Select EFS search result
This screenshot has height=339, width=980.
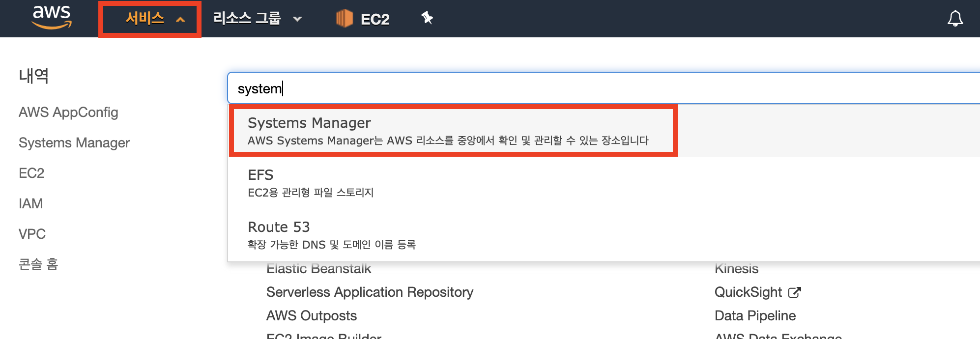604,183
